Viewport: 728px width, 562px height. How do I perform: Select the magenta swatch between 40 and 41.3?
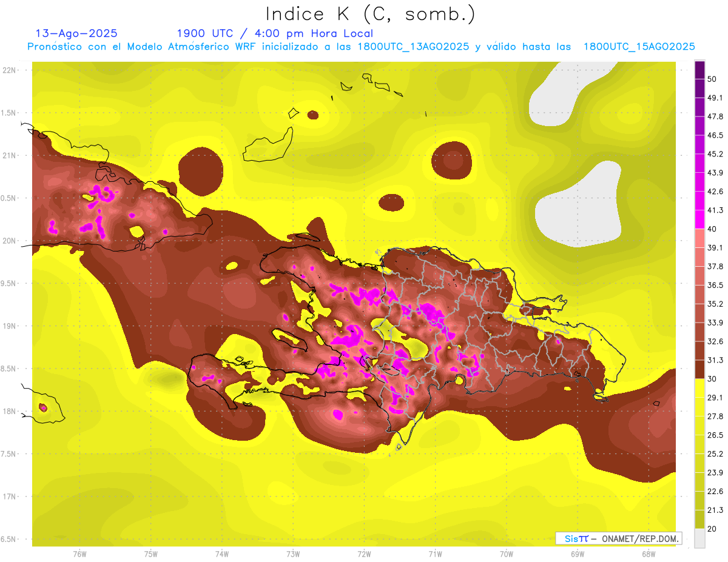coord(699,219)
